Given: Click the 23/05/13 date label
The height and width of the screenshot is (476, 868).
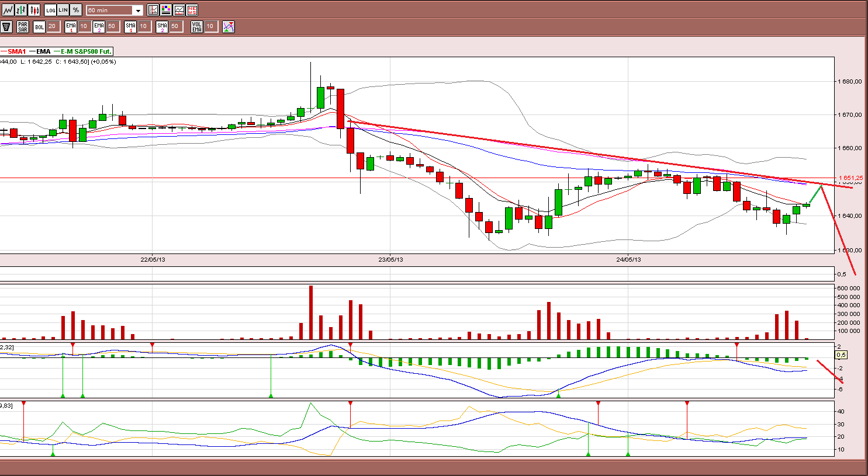Looking at the screenshot, I should tap(390, 259).
